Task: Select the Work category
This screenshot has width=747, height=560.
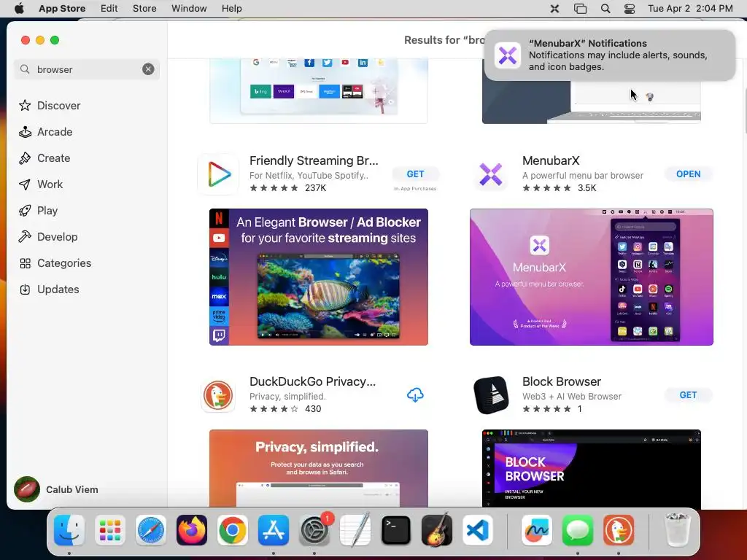Action: coord(41,184)
